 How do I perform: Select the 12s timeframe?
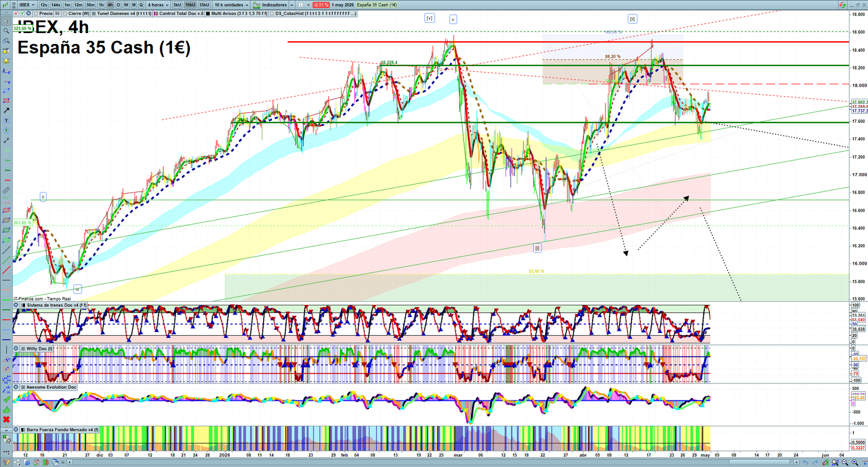click(43, 5)
